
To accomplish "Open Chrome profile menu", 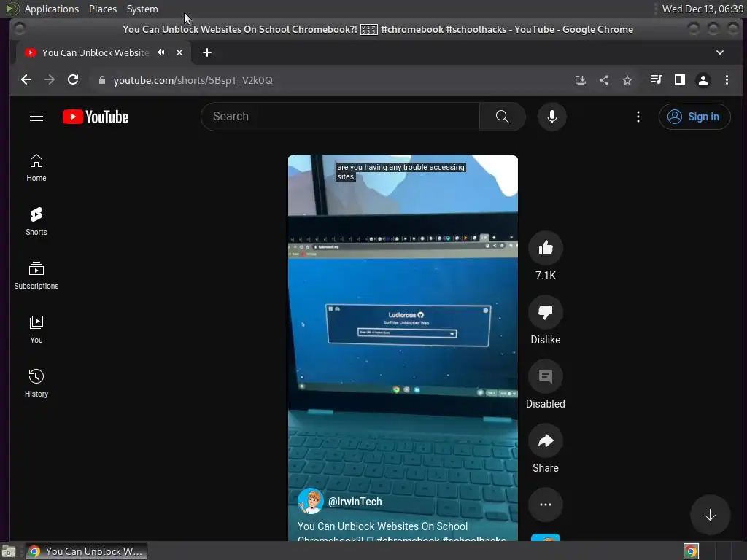I will pos(703,80).
